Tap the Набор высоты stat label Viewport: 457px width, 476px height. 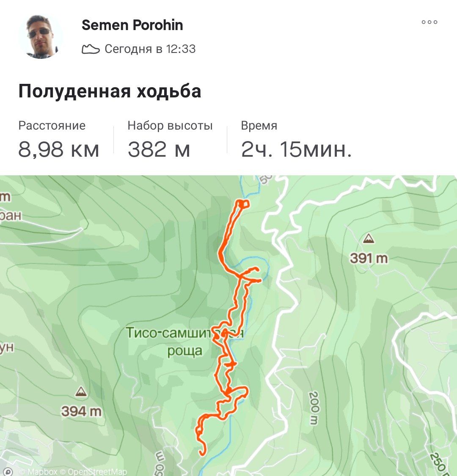tap(170, 125)
